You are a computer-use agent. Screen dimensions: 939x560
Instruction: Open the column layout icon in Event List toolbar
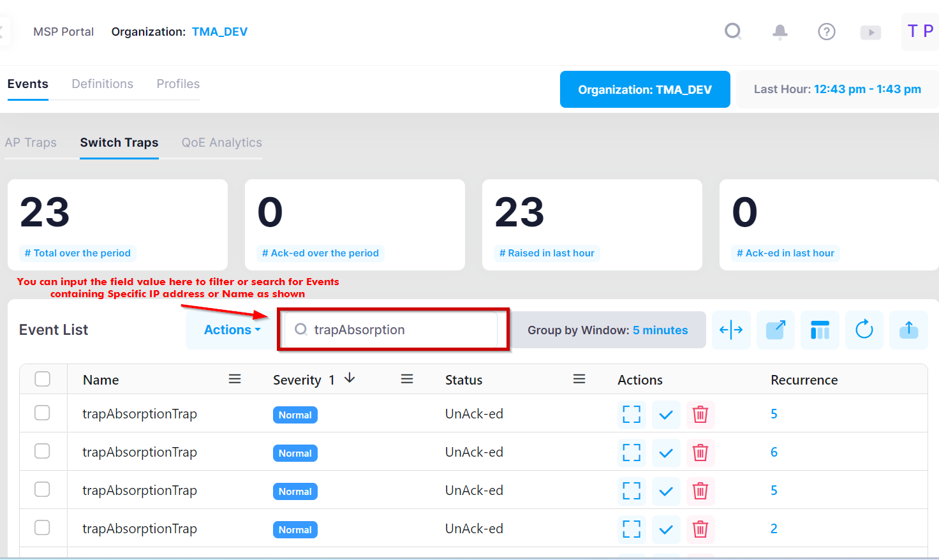coord(820,330)
